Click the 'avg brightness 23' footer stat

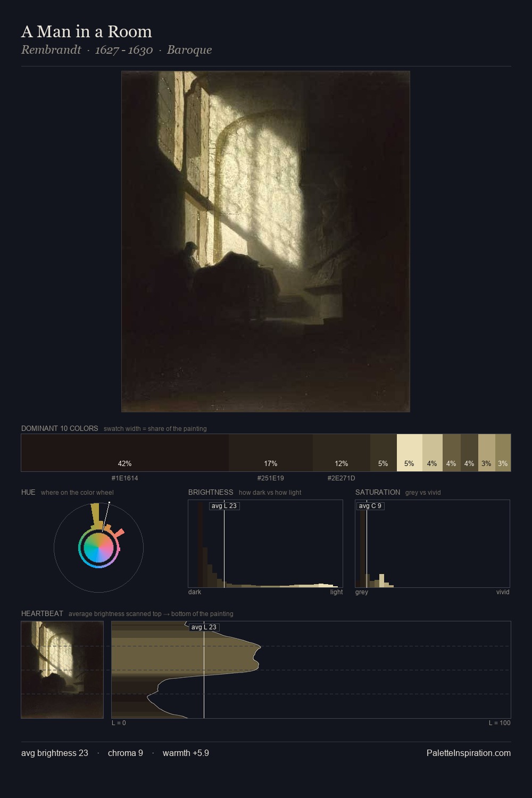(x=55, y=753)
